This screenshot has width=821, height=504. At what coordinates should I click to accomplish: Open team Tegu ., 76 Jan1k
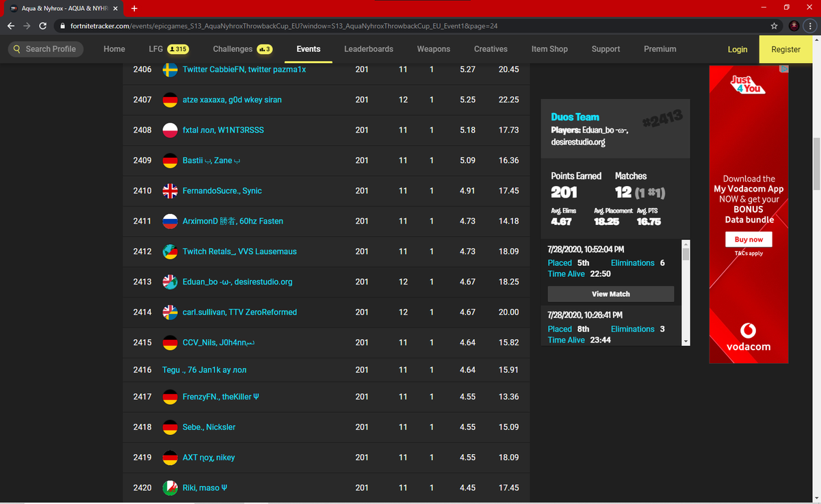coord(205,370)
